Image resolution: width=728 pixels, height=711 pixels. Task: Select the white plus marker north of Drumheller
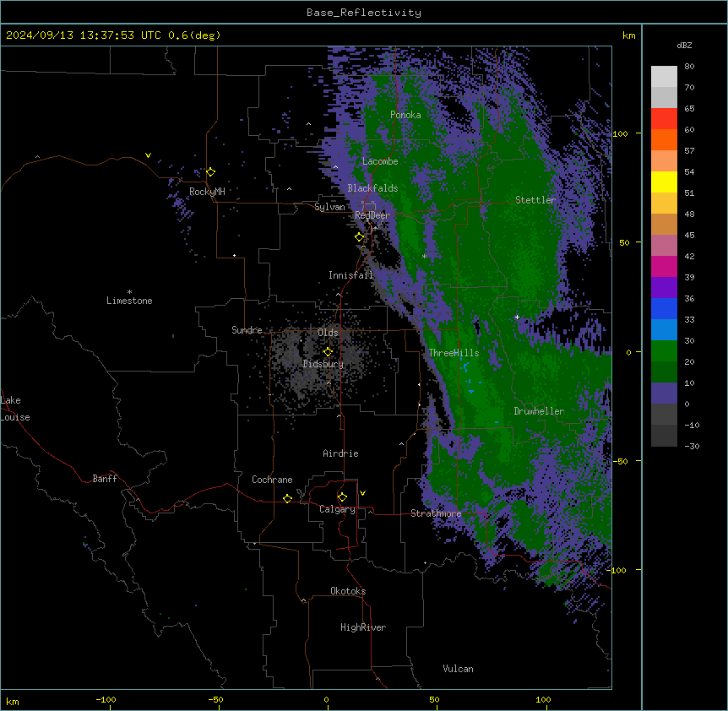pyautogui.click(x=517, y=317)
